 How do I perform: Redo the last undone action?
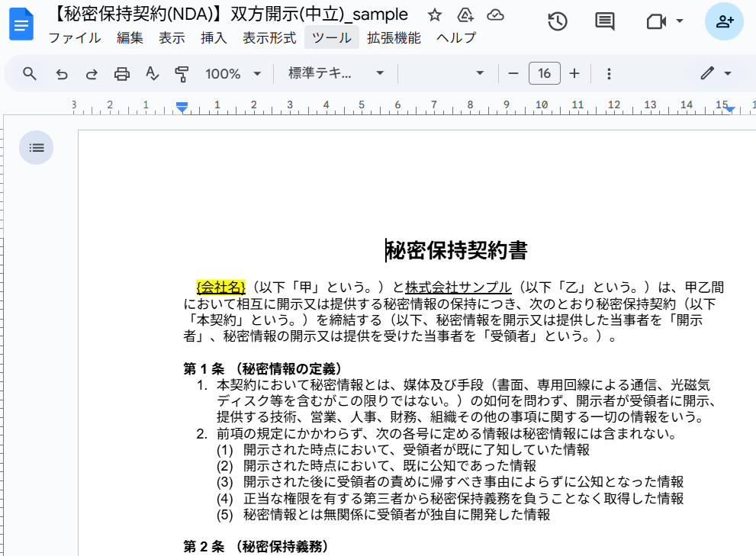point(92,74)
